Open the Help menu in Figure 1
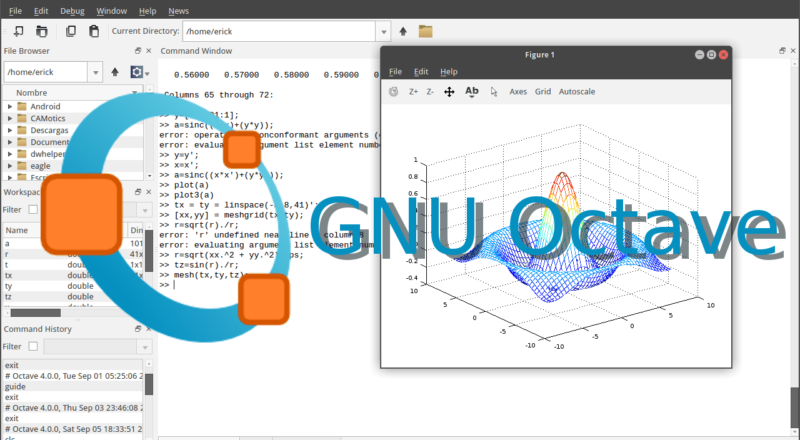The height and width of the screenshot is (440, 800). [x=449, y=71]
